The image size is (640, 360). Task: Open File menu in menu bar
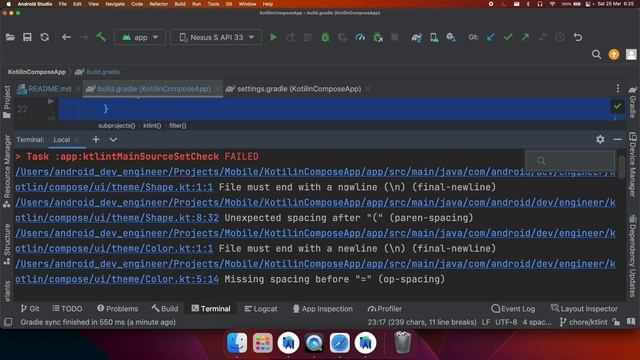pyautogui.click(x=62, y=4)
